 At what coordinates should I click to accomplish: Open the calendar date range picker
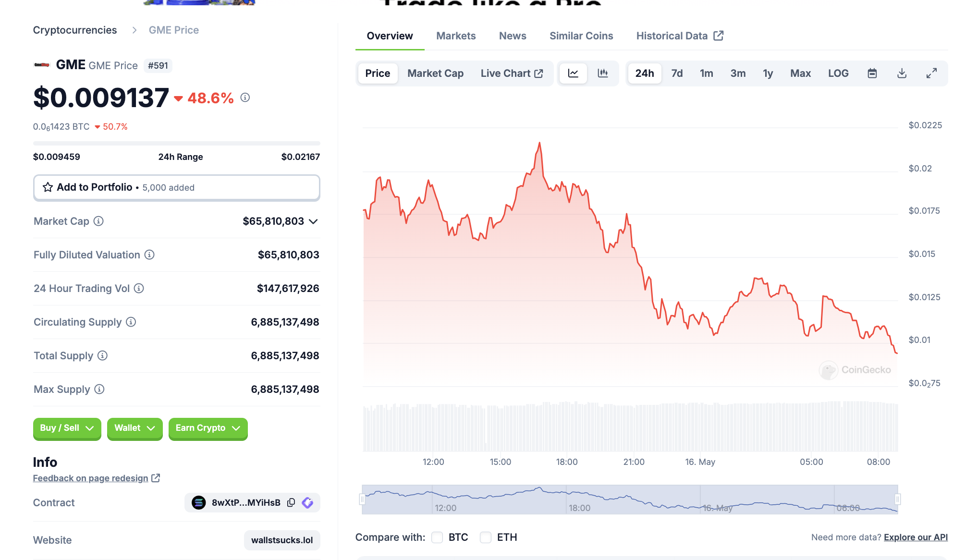pos(872,73)
